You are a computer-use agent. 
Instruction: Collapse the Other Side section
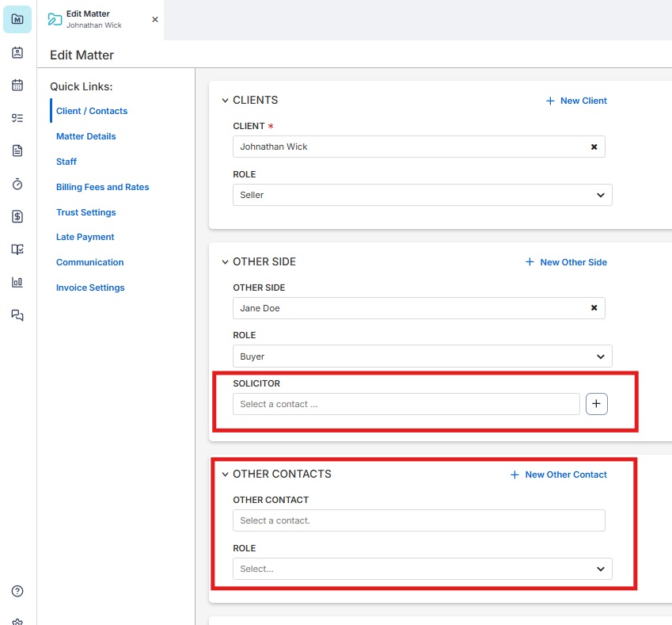pyautogui.click(x=225, y=262)
